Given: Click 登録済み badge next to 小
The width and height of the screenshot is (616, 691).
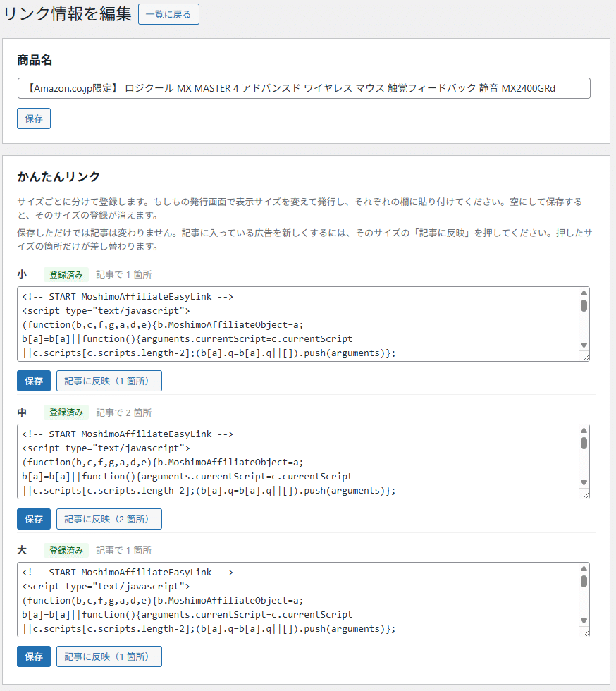Looking at the screenshot, I should tap(66, 274).
